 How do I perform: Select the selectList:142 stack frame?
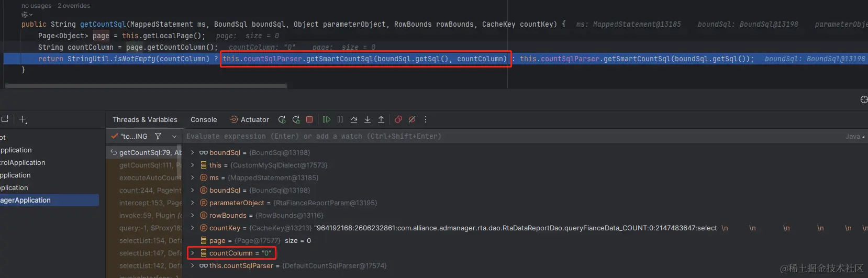[x=144, y=265]
